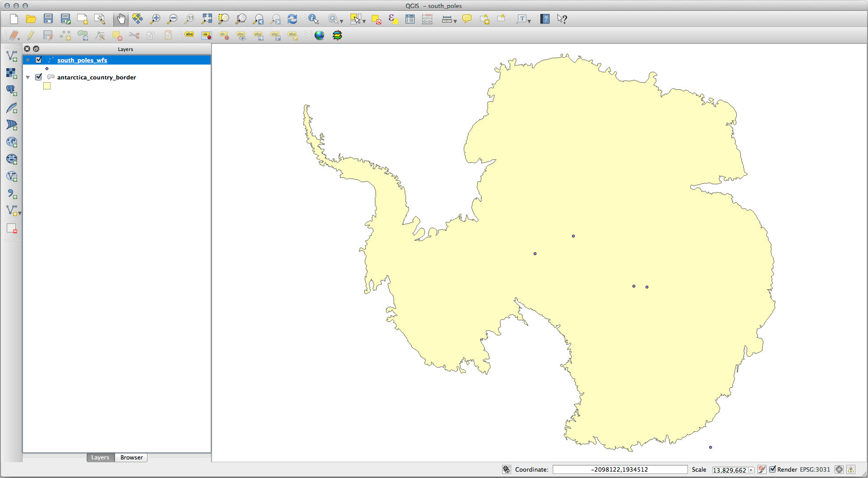Click the EPSG:3031 CRS label

[x=815, y=469]
